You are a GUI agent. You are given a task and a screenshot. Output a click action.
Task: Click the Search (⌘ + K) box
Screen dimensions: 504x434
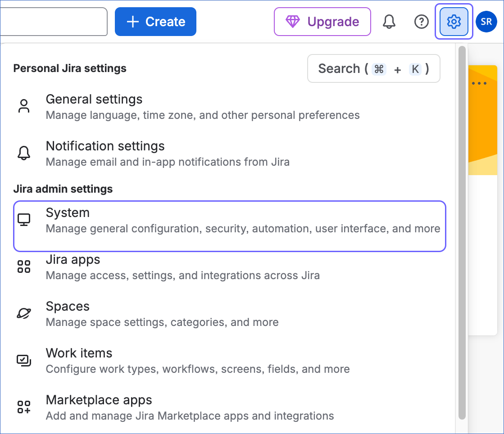click(374, 68)
